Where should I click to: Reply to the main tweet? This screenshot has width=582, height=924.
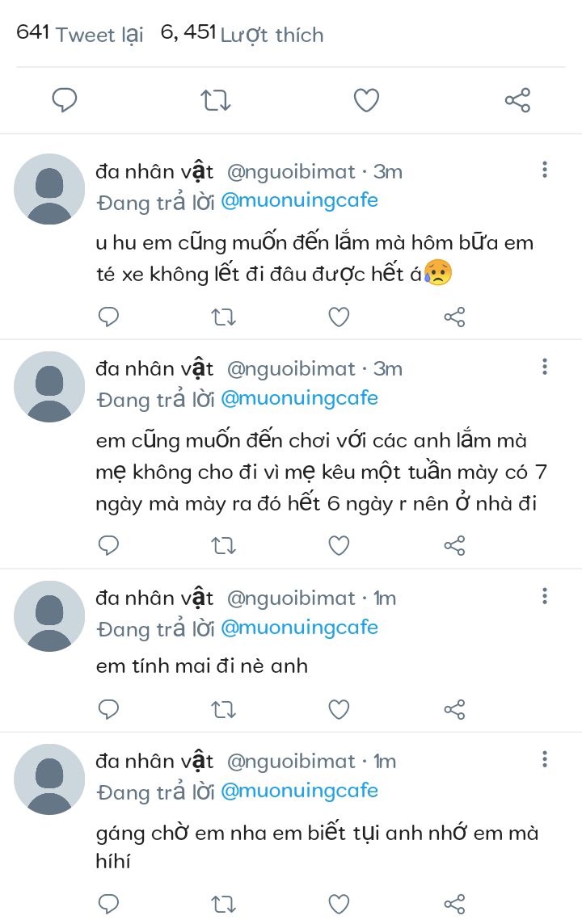65,100
